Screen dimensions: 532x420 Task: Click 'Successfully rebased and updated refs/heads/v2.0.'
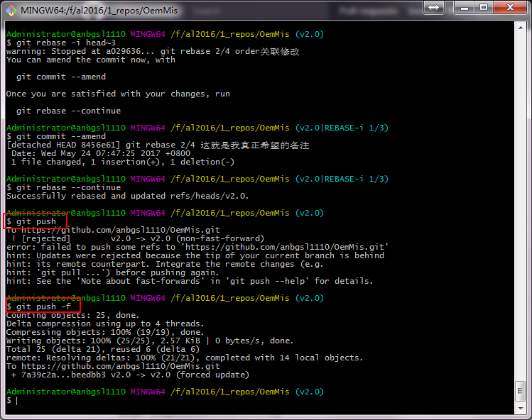pyautogui.click(x=128, y=196)
